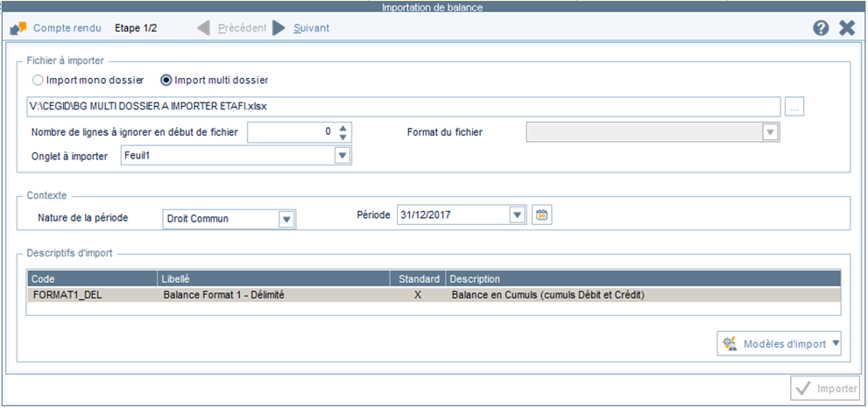Click the Standard column header
The image size is (868, 408).
coord(419,278)
